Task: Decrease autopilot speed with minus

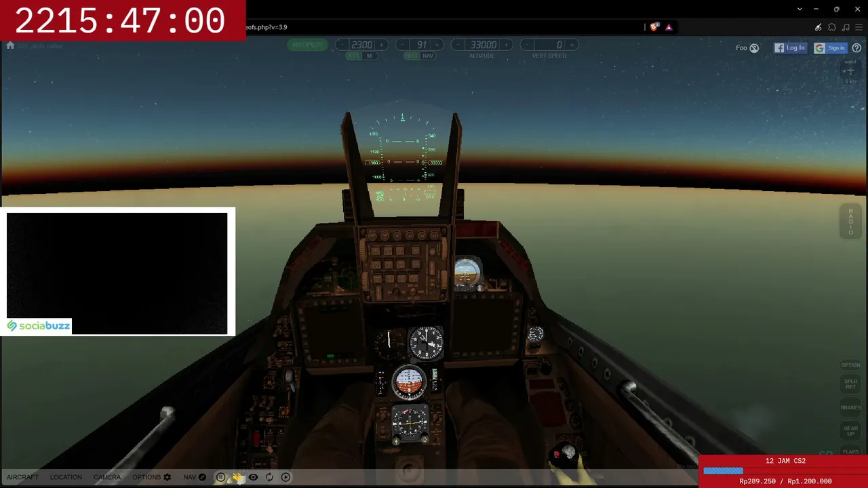Action: point(342,45)
